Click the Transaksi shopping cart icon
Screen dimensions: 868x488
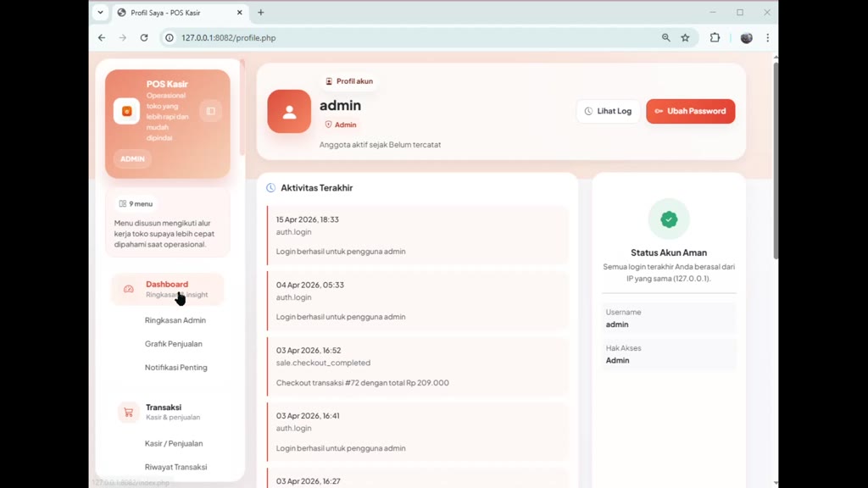pos(129,413)
